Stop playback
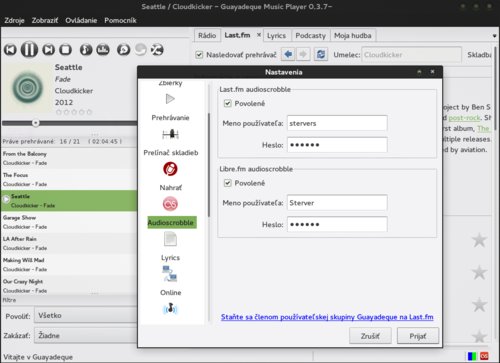Screen dimensions: 500x363 click(66, 50)
